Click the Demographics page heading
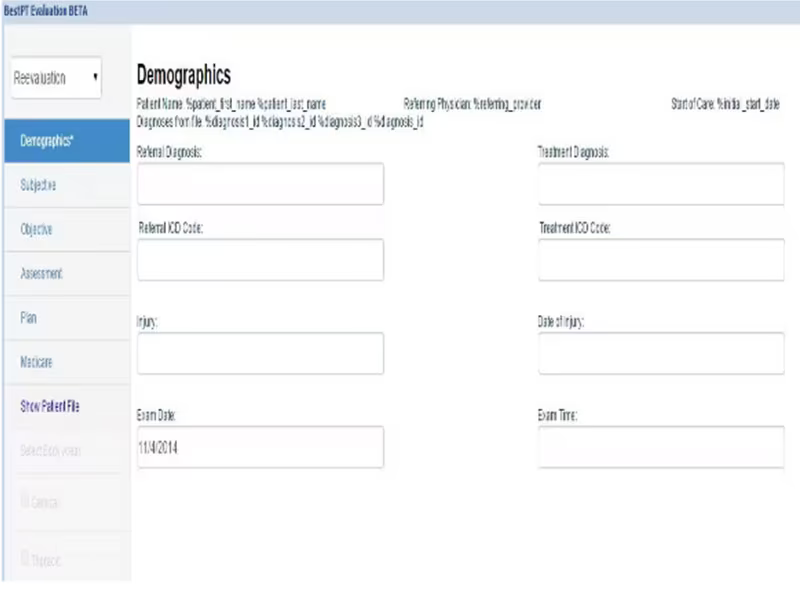The width and height of the screenshot is (800, 600). pyautogui.click(x=184, y=76)
